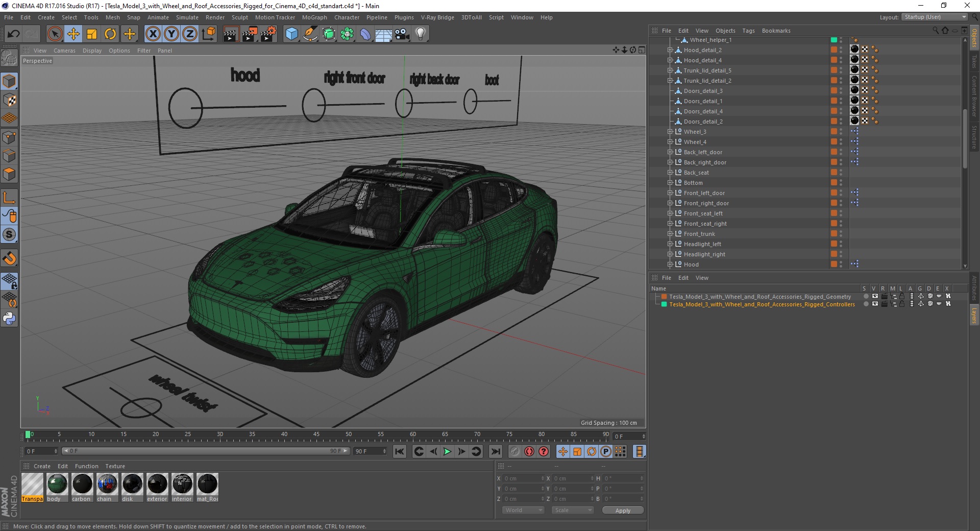Open the spline Pen tool
The height and width of the screenshot is (531, 980).
(310, 34)
